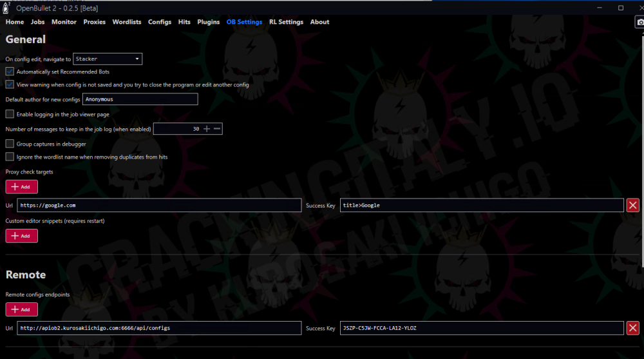Toggle the unsaved config warning checkbox

(x=10, y=84)
